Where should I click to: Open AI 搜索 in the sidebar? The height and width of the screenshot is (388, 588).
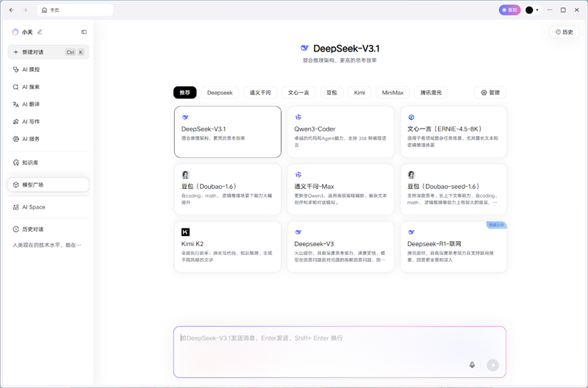(31, 87)
